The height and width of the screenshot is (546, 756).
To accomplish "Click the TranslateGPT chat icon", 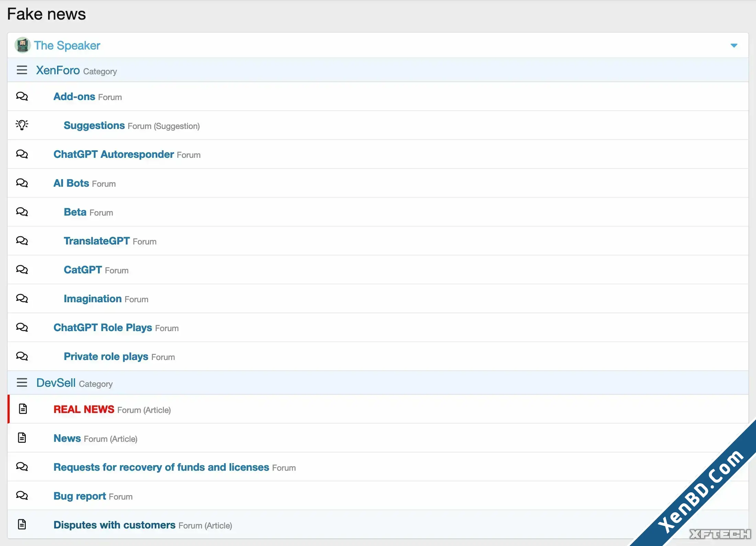I will coord(22,241).
